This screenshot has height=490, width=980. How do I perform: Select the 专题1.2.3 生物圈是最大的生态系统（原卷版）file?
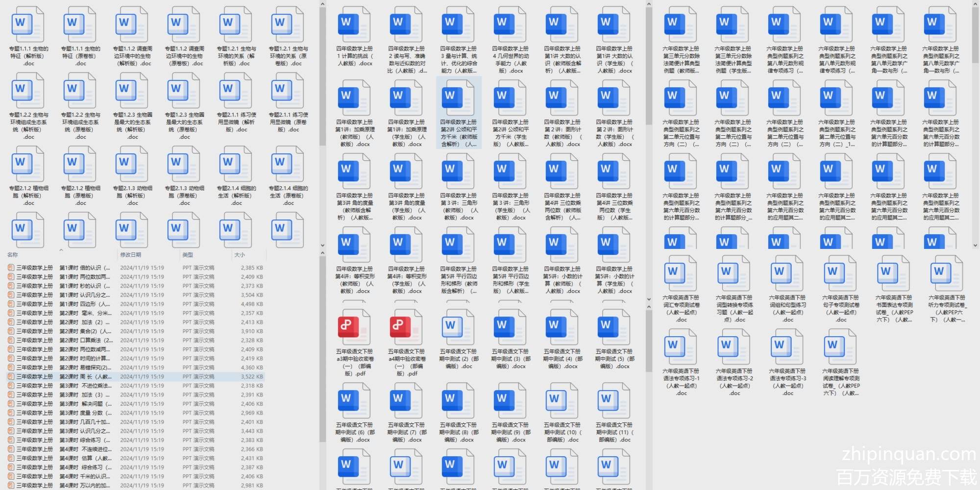point(185,106)
